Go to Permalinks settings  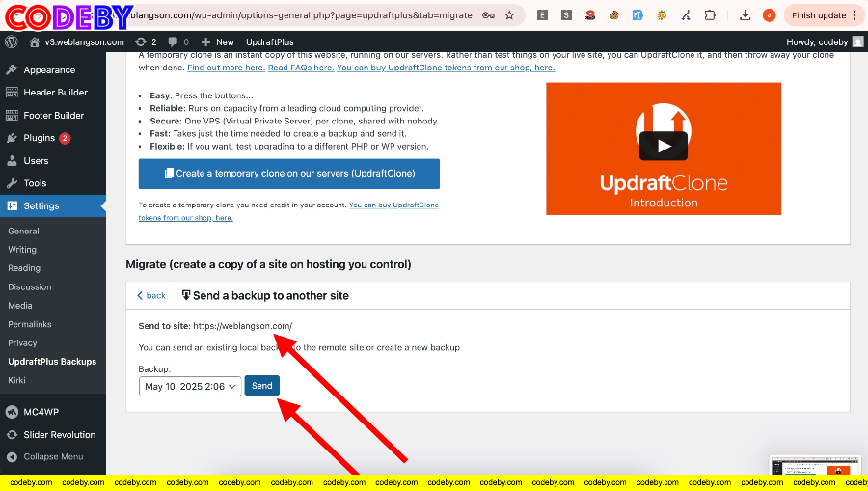tap(29, 324)
